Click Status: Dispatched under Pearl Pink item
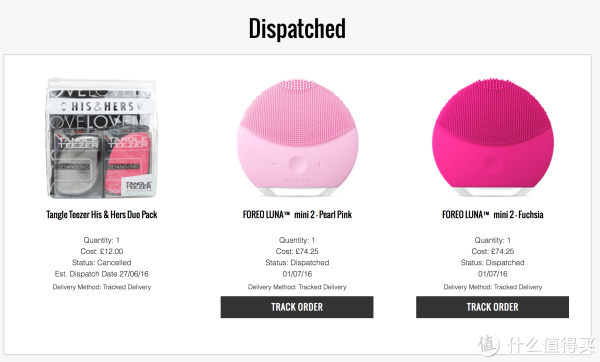This screenshot has height=362, width=600. 297,263
